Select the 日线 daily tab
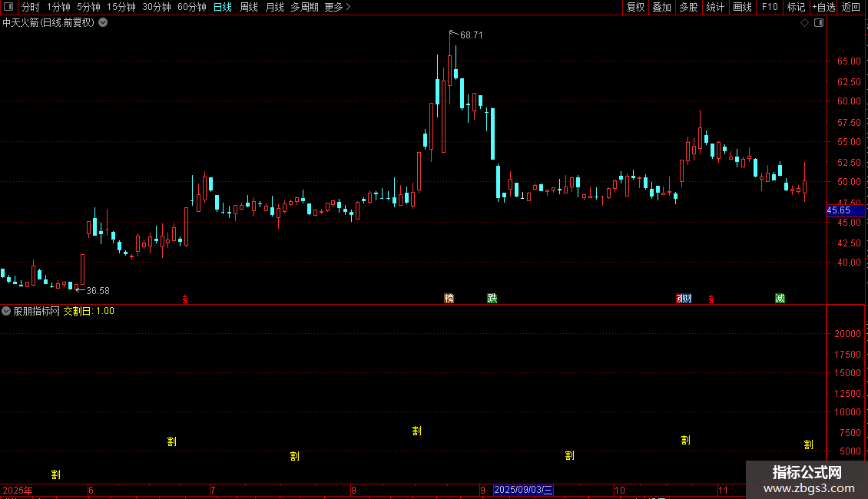 click(x=223, y=7)
